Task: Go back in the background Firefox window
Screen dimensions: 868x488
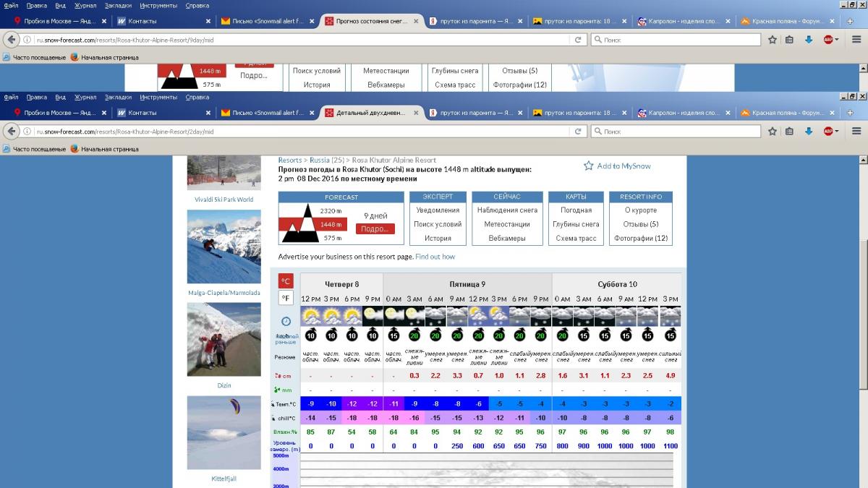Action: click(12, 40)
